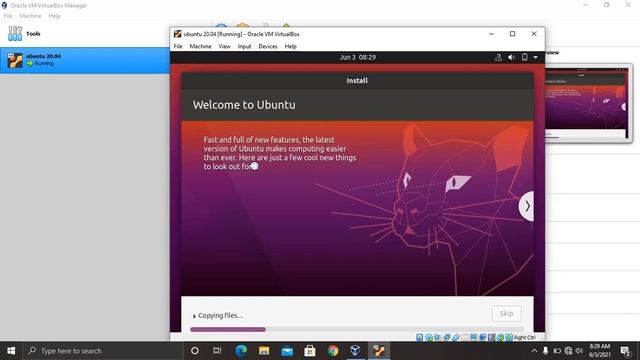Open the Mail app from the taskbar
Image resolution: width=640 pixels, height=360 pixels.
click(287, 351)
